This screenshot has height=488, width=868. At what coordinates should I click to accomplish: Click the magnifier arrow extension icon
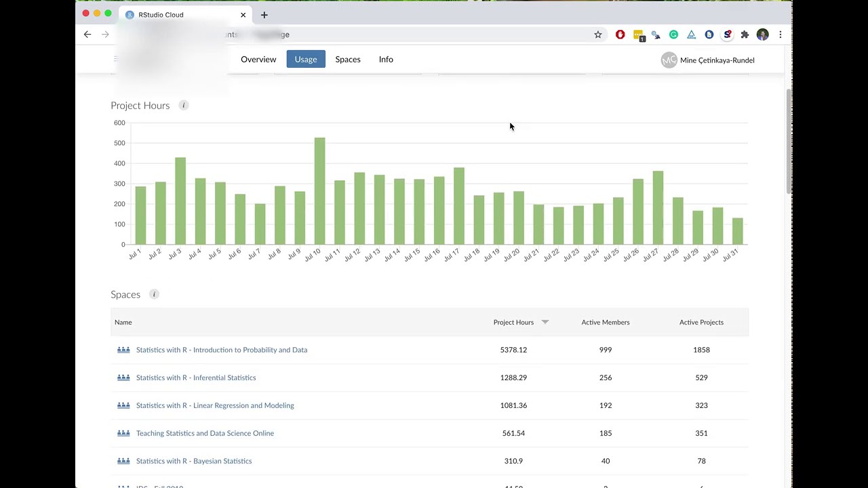click(656, 35)
